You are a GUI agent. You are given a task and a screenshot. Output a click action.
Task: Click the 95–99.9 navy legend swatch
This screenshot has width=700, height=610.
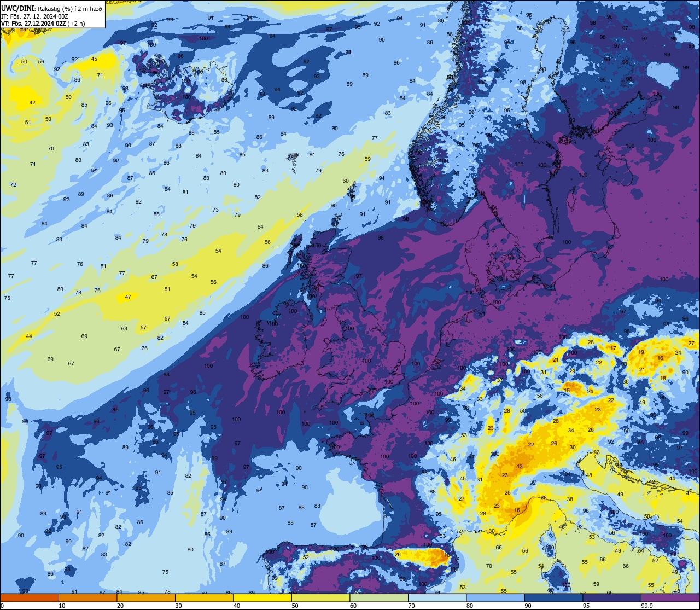[612, 598]
